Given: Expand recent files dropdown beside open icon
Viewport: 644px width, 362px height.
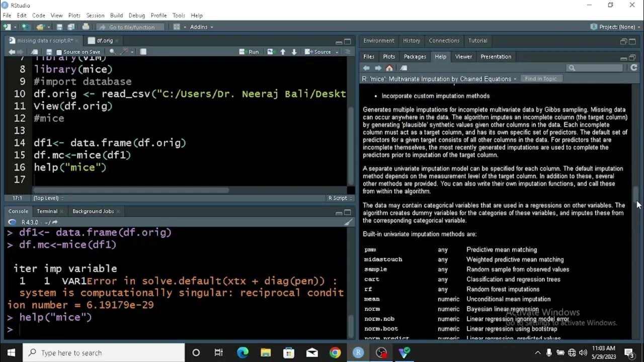Looking at the screenshot, I should [x=48, y=27].
